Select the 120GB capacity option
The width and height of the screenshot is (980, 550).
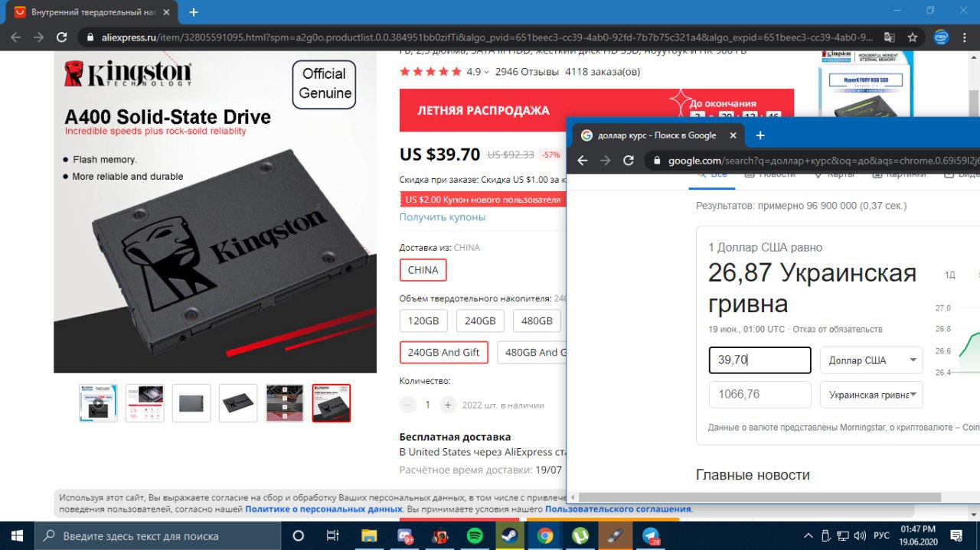(425, 321)
